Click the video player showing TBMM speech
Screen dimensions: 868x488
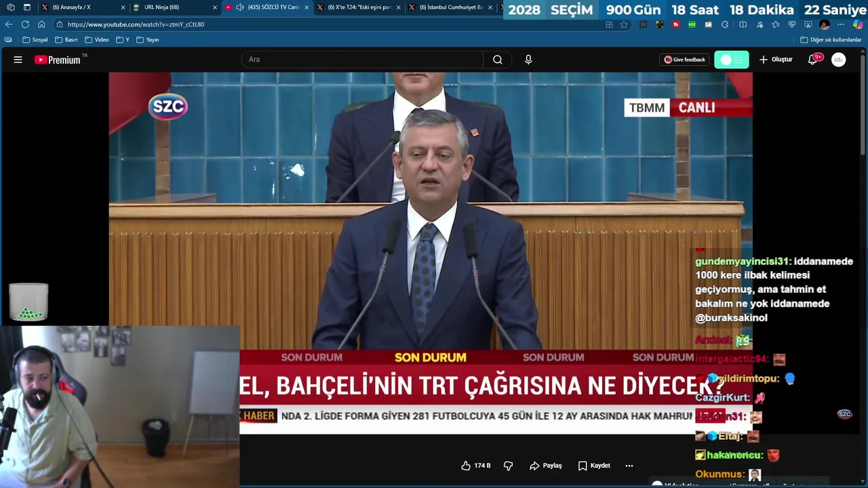tap(431, 253)
